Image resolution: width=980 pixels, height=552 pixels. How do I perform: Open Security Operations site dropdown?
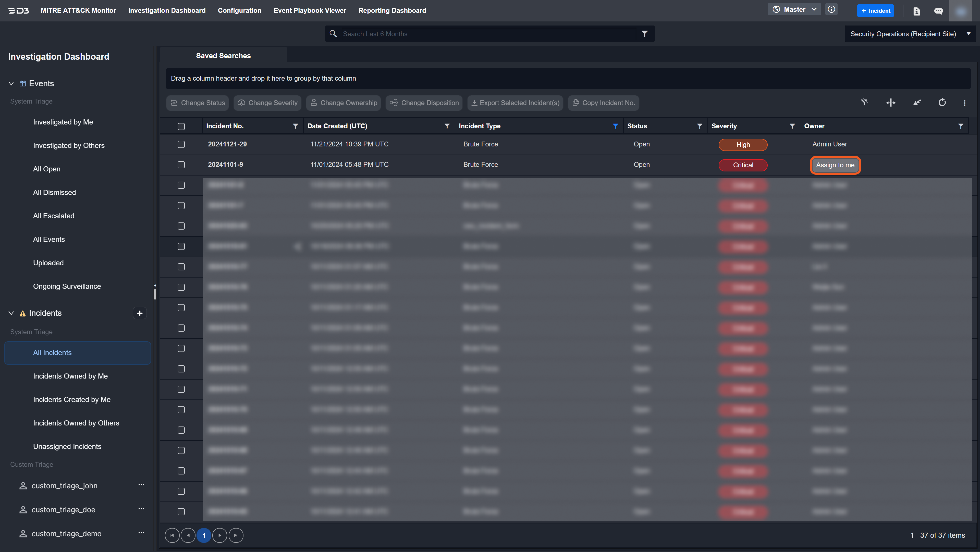[x=910, y=34]
